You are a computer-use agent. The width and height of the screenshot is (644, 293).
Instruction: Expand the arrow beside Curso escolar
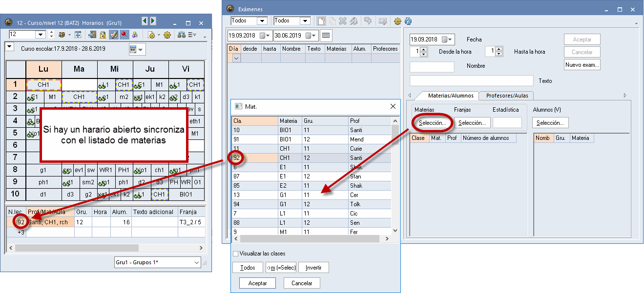coord(10,46)
